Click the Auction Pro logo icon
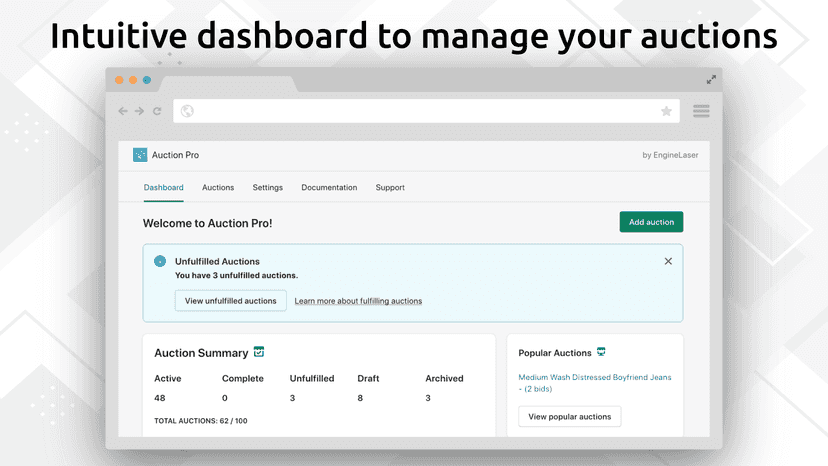This screenshot has height=466, width=828. click(x=140, y=155)
